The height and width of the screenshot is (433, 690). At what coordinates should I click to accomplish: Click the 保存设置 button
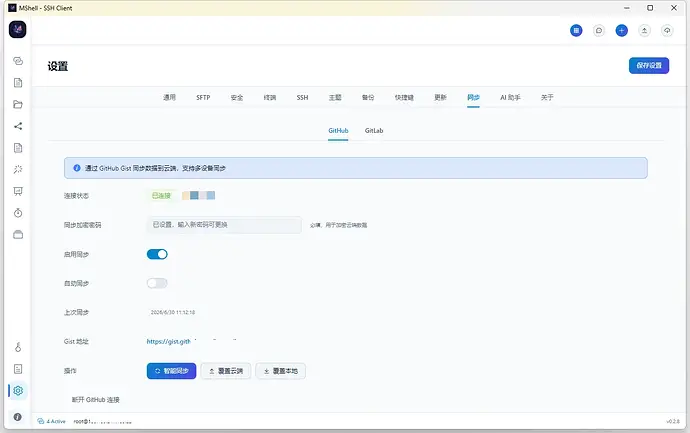649,66
